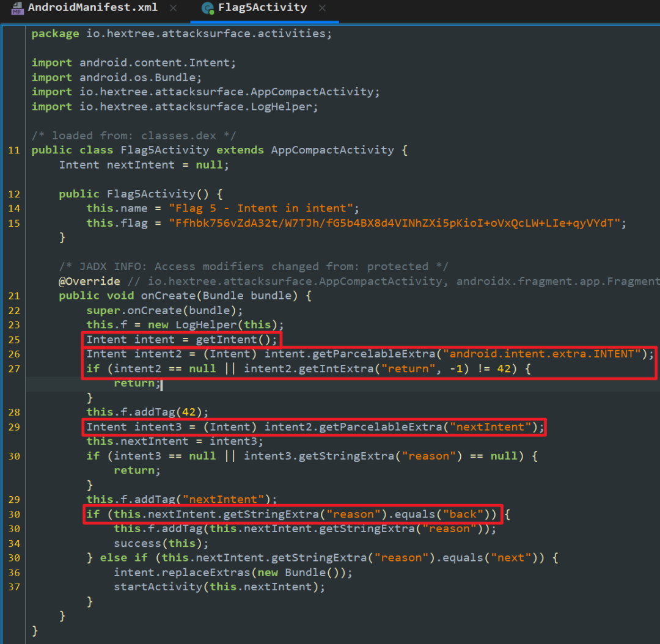
Task: Click the "android.intent.extra.INTENT" string
Action: click(541, 354)
